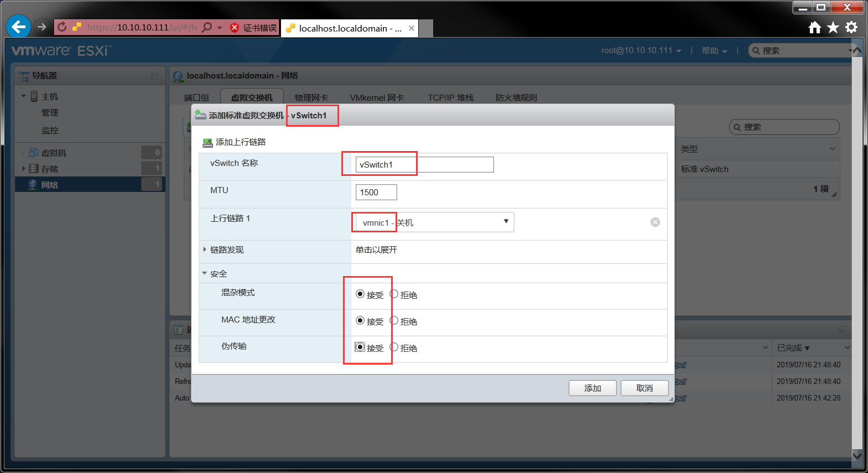Click the vSwitch name input field
Image resolution: width=868 pixels, height=473 pixels.
point(424,165)
